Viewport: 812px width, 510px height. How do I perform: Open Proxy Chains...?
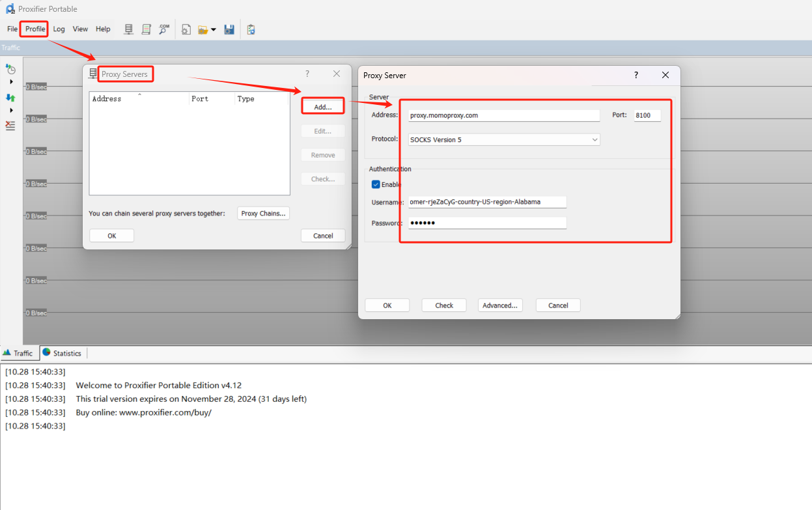pyautogui.click(x=263, y=214)
